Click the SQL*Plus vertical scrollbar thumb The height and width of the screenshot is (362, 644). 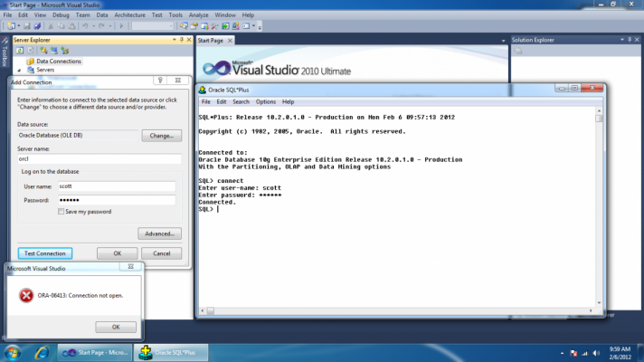pyautogui.click(x=599, y=119)
